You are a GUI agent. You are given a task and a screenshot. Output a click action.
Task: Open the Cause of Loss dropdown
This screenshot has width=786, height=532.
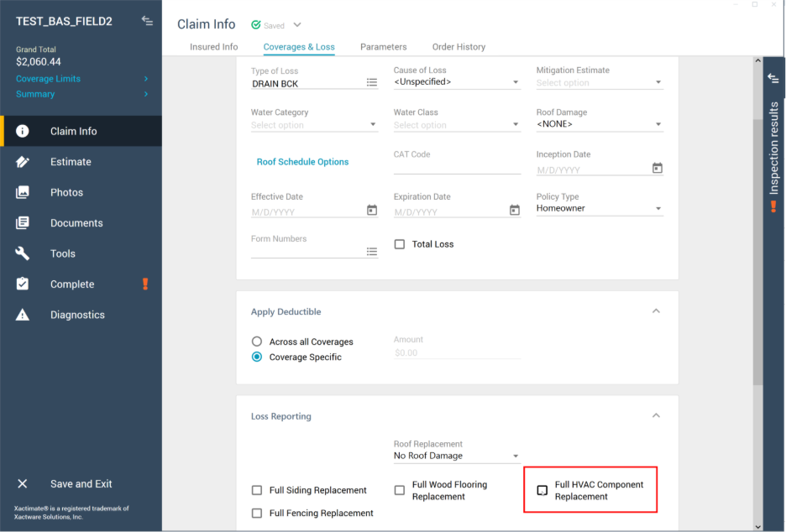516,82
